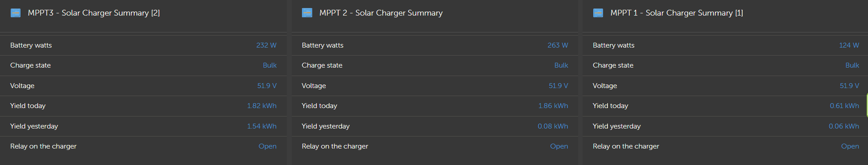
Task: Select MPPT3 battery watts value 232 W
Action: (266, 45)
